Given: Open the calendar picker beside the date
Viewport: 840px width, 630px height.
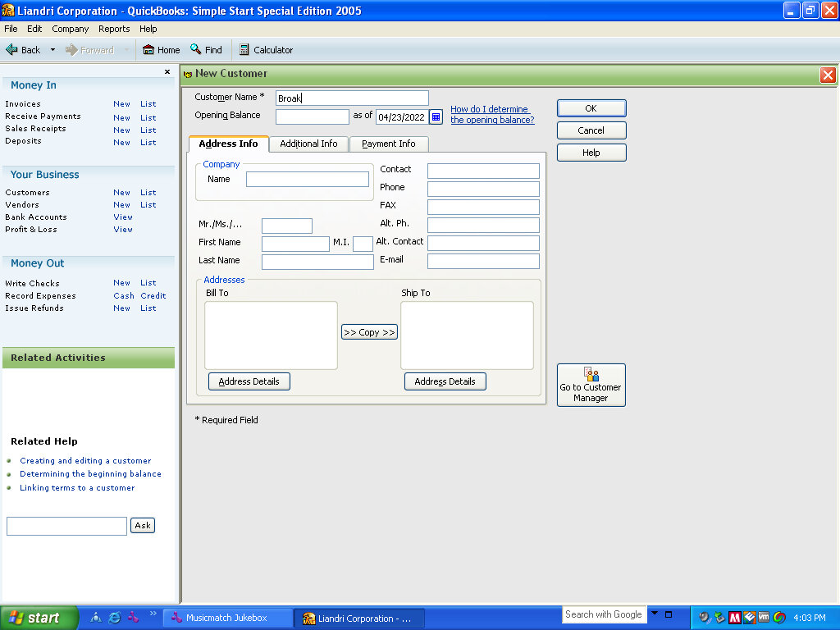Looking at the screenshot, I should [x=436, y=116].
